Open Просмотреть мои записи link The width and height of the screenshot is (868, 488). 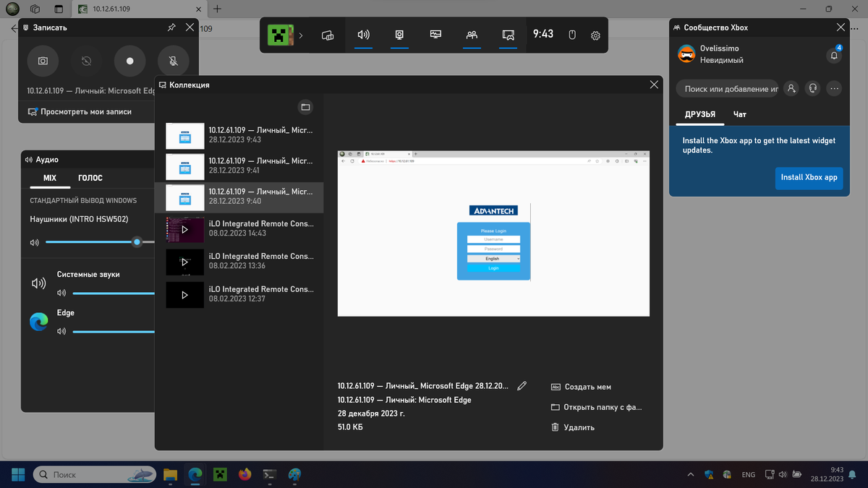[80, 111]
